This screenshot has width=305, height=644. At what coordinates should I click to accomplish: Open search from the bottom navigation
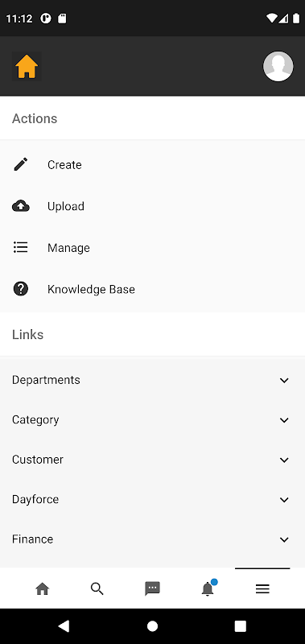(x=97, y=589)
